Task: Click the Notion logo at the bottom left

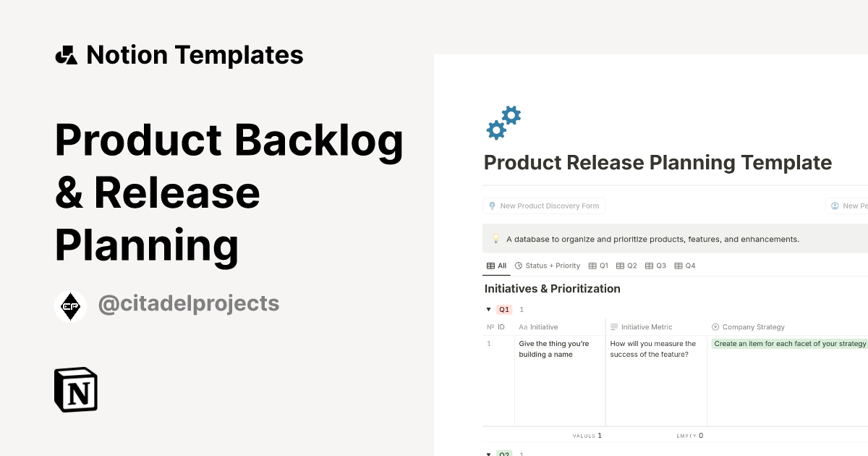Action: [x=75, y=389]
